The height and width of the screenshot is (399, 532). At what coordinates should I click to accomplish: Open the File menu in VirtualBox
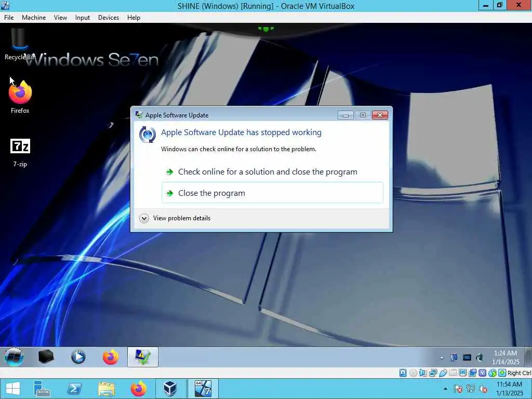click(x=9, y=18)
